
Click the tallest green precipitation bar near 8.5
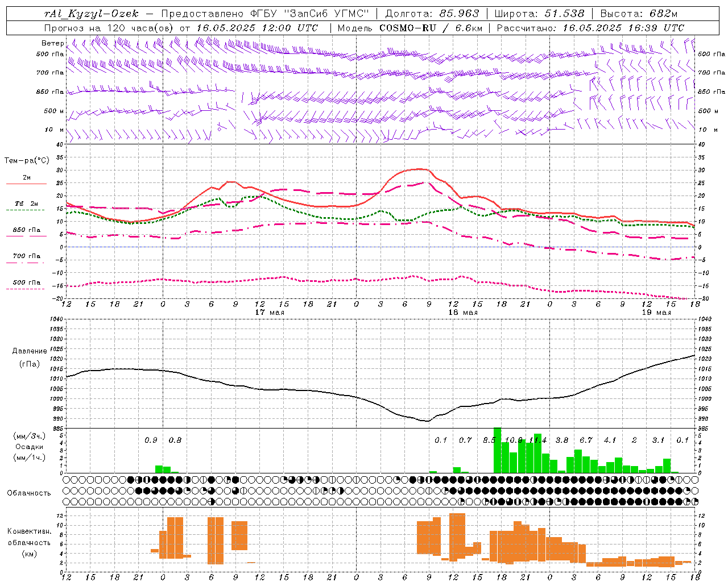[x=497, y=450]
